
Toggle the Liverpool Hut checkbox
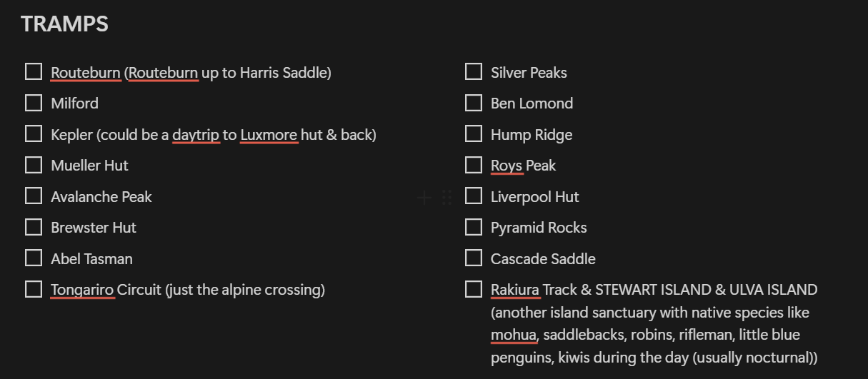coord(474,196)
